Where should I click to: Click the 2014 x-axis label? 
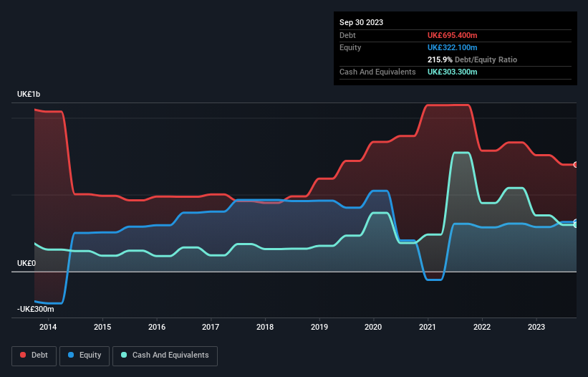click(48, 327)
